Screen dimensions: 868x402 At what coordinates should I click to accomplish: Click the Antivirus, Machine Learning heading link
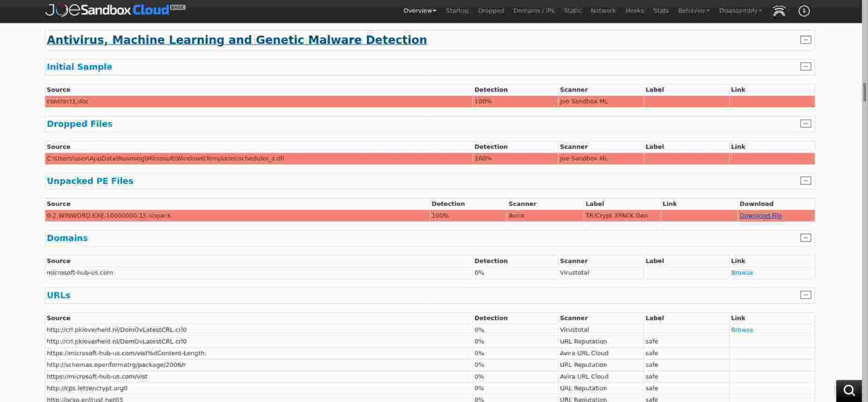pyautogui.click(x=237, y=40)
